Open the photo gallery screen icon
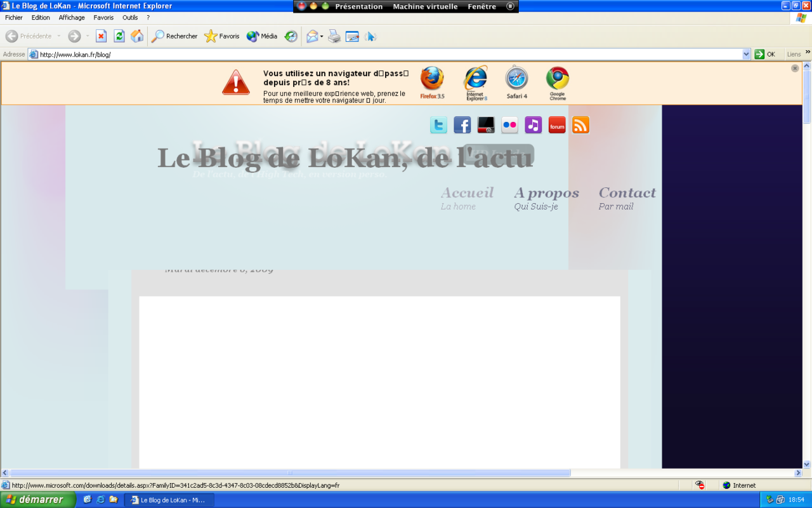 (x=486, y=125)
